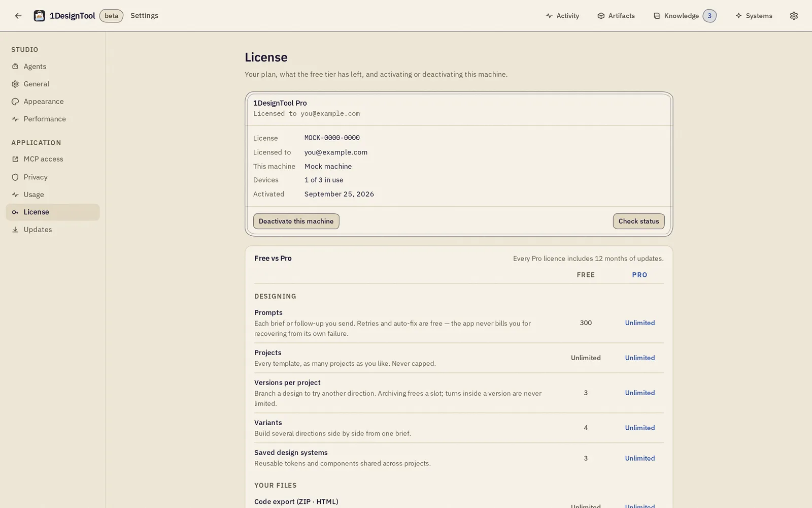The image size is (812, 508).
Task: Click the Licensed to email value in the details list
Action: click(336, 152)
